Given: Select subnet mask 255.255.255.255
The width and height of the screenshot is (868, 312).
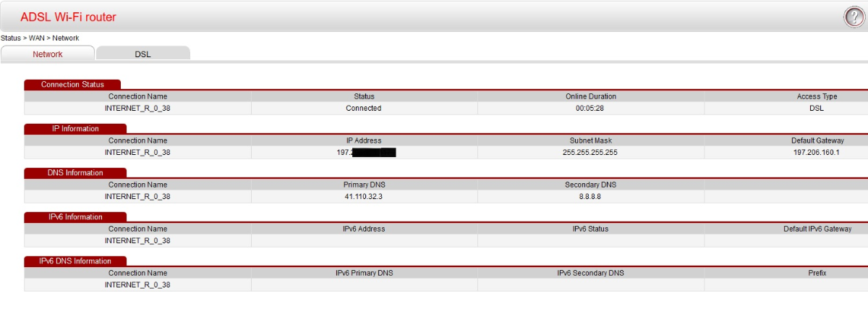Looking at the screenshot, I should (590, 153).
